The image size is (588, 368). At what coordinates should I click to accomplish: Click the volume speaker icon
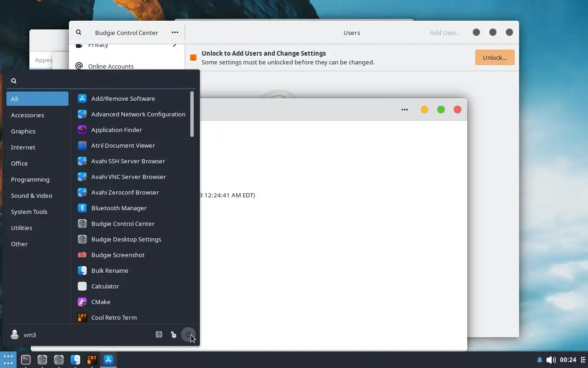coord(551,360)
